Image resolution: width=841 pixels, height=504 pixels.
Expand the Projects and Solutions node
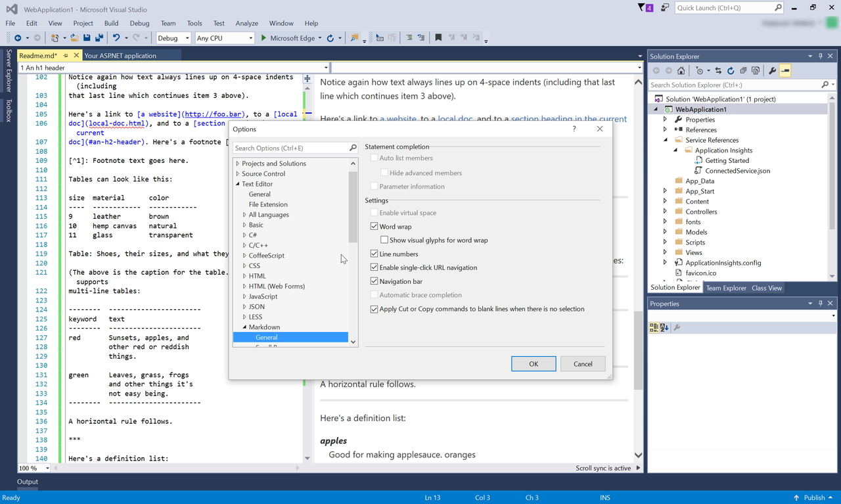(238, 164)
